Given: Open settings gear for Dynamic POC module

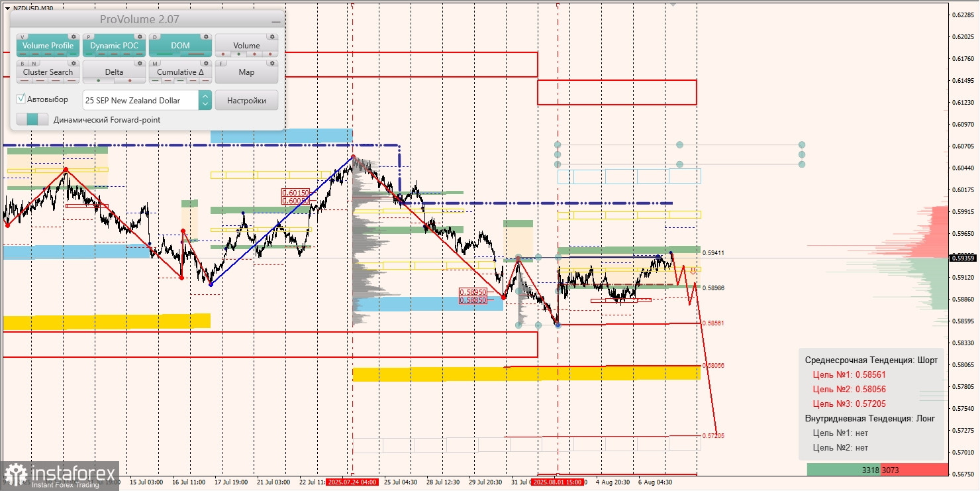Looking at the screenshot, I should pos(140,37).
